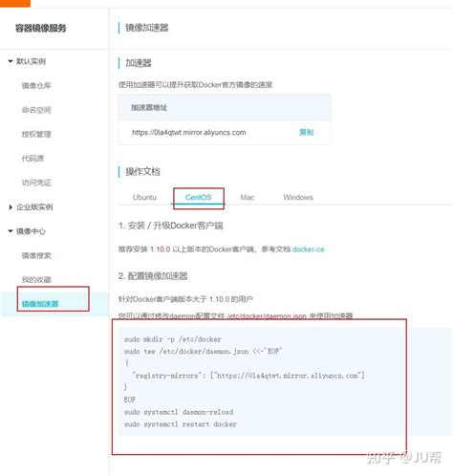The height and width of the screenshot is (476, 453).
Task: Collapse the 默认实例 section arrow
Action: (x=11, y=61)
